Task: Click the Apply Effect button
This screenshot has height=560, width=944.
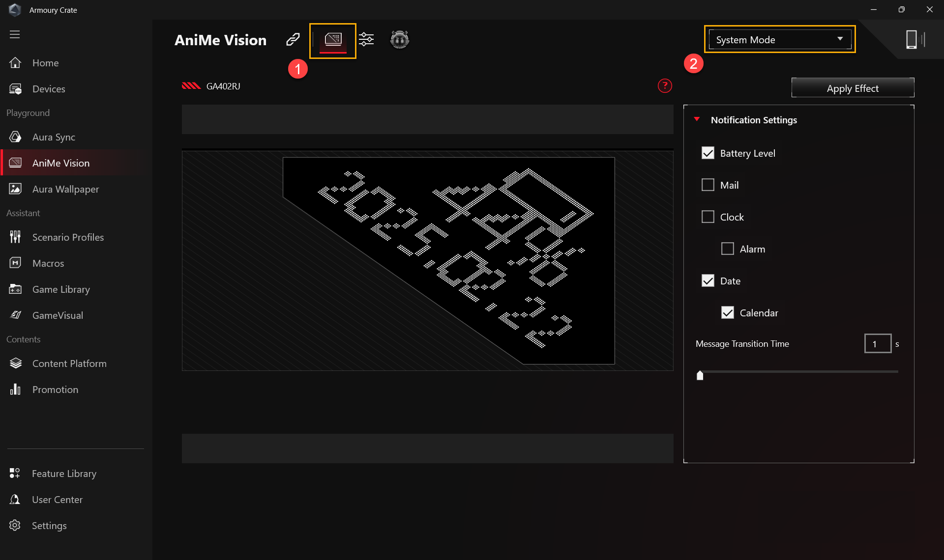Action: click(853, 88)
